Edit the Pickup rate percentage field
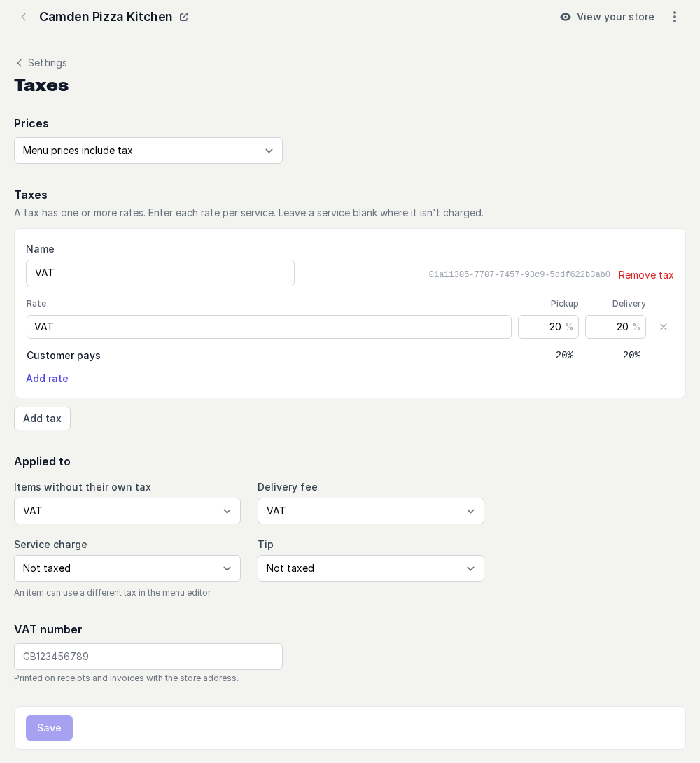The height and width of the screenshot is (763, 700). click(x=548, y=327)
